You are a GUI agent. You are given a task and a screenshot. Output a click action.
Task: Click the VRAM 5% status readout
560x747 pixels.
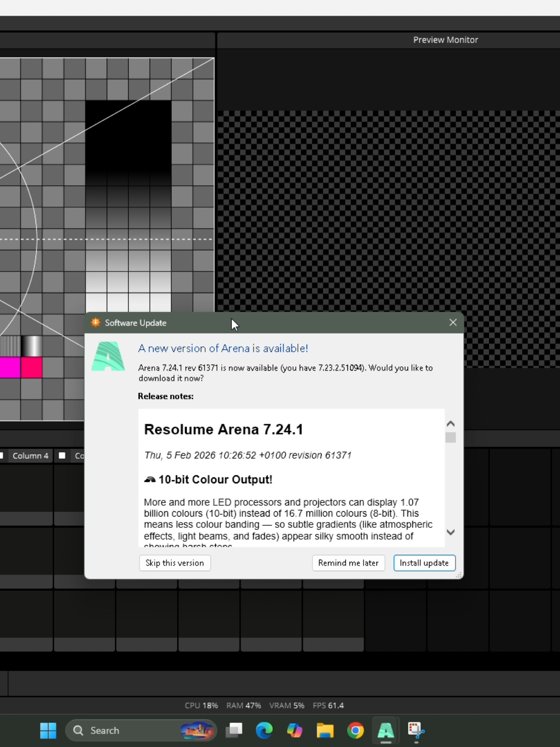tap(287, 706)
